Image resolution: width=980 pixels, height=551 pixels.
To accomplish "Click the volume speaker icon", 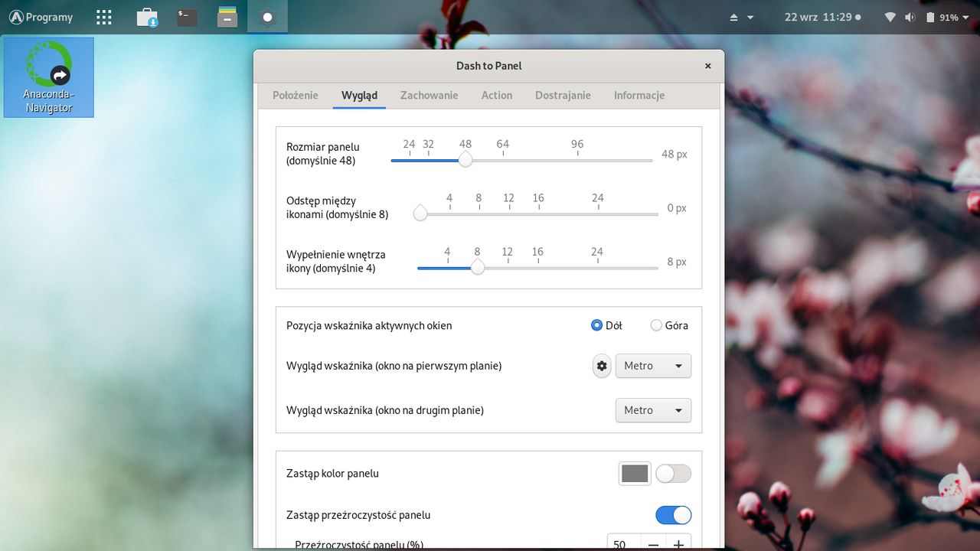I will click(x=910, y=17).
